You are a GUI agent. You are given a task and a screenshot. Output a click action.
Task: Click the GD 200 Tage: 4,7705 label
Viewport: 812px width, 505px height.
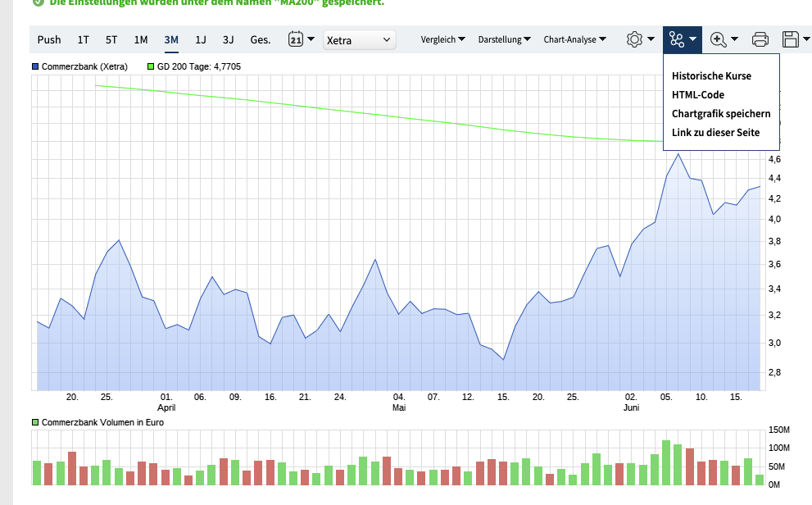[x=199, y=67]
